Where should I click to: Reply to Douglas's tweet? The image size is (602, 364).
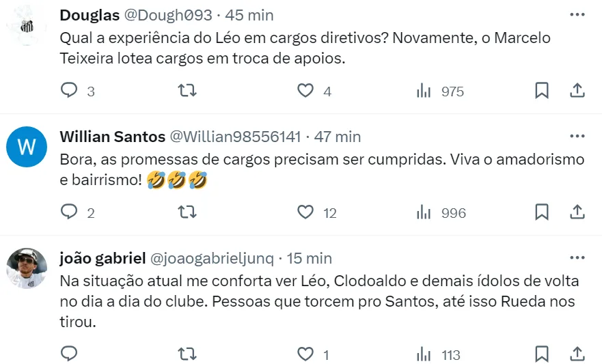70,91
